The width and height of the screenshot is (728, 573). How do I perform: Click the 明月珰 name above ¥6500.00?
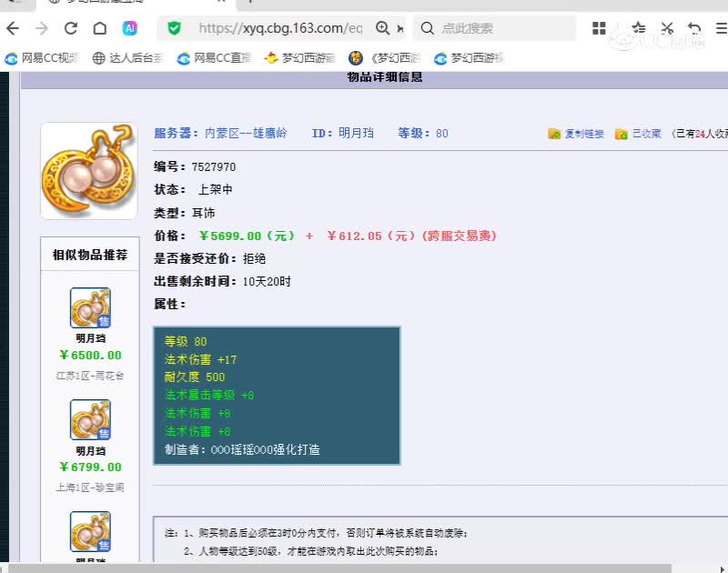pos(90,338)
